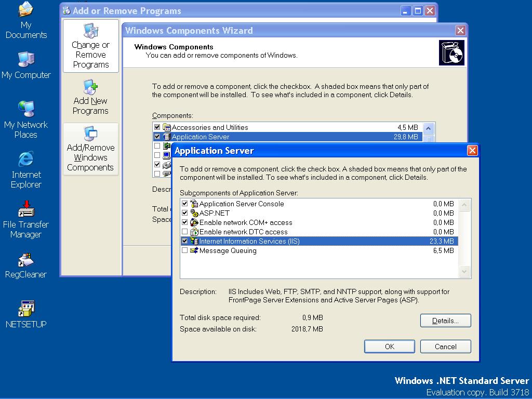The image size is (532, 399).
Task: Click wizard components list scroll up arrow
Action: point(429,128)
